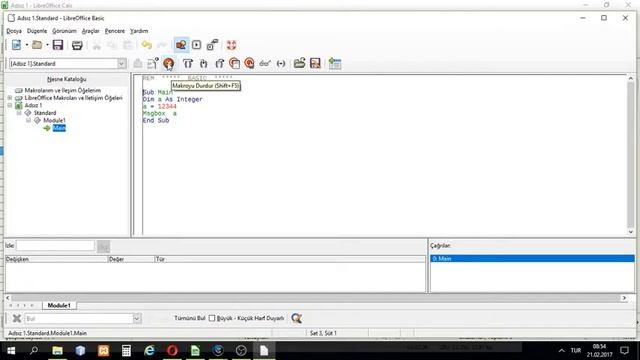This screenshot has height=360, width=640.
Task: Open the Calculator in the taskbar
Action: click(126, 351)
